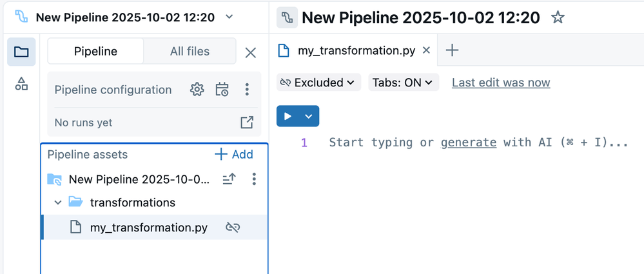Star the pipeline as favorite
Image resolution: width=644 pixels, height=274 pixels.
558,17
